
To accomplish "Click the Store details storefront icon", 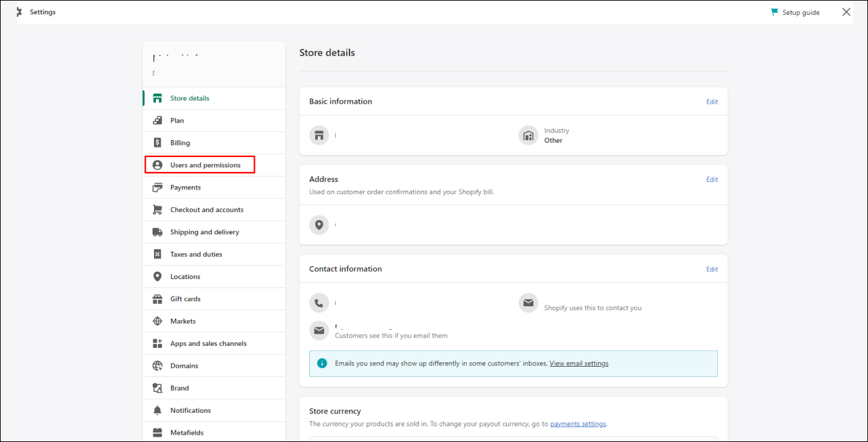I will click(157, 99).
